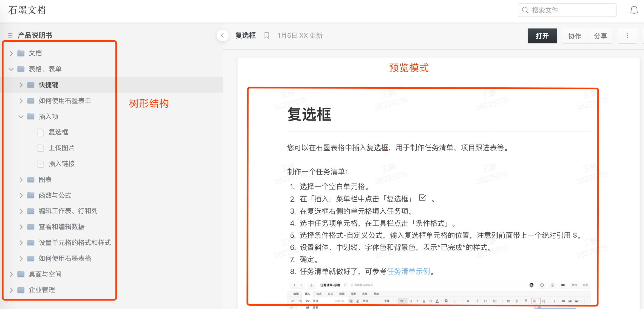Open the three-dot more options menu
The height and width of the screenshot is (309, 644).
tap(628, 36)
